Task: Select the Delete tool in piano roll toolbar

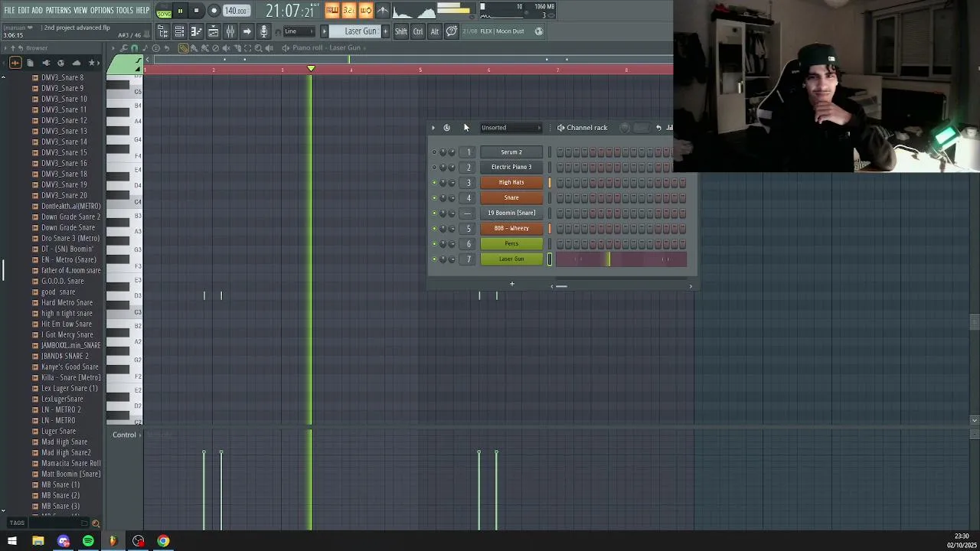Action: [215, 47]
